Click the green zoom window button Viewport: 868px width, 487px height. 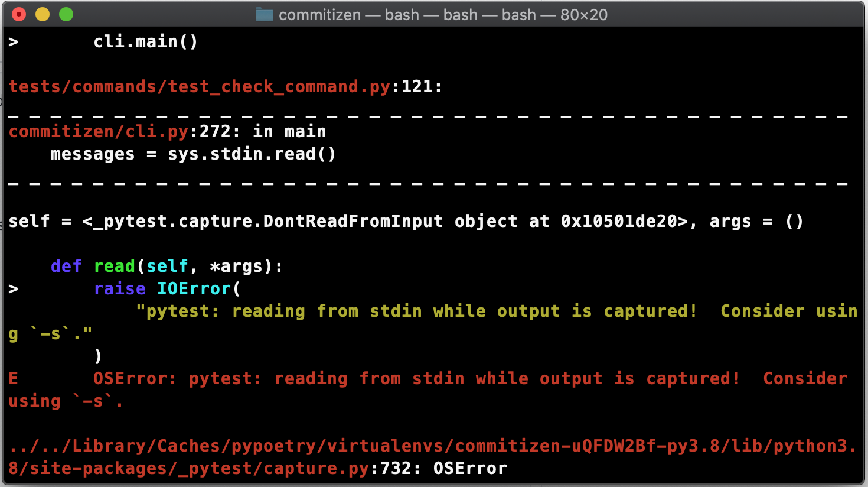pos(66,14)
